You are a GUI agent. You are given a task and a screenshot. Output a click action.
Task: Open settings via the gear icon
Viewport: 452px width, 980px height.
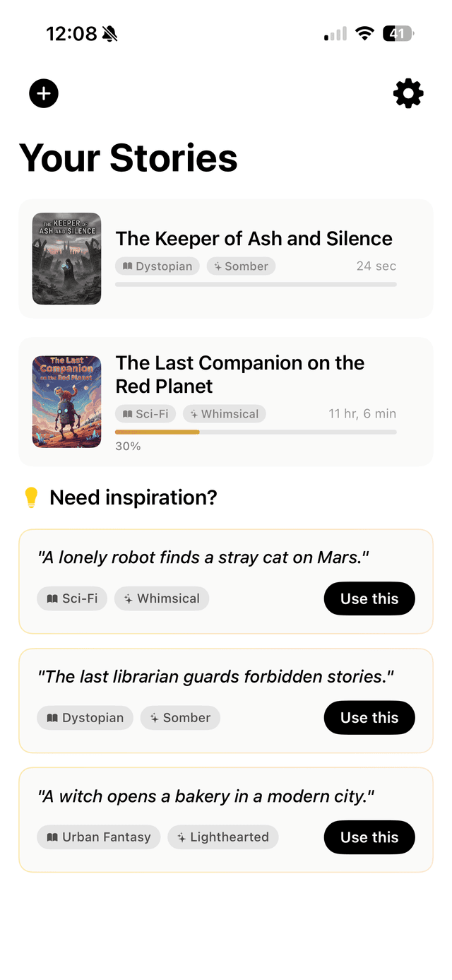pyautogui.click(x=408, y=93)
